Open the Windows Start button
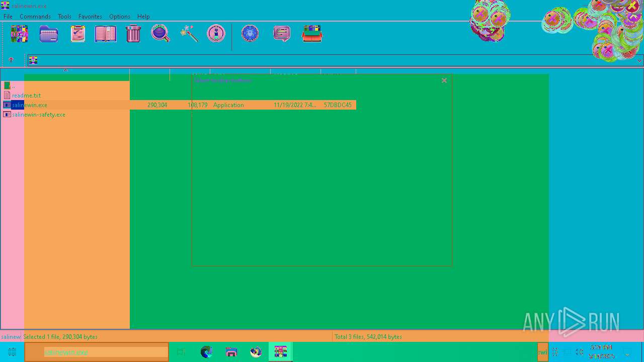Screen dimensions: 644x362 (12, 352)
